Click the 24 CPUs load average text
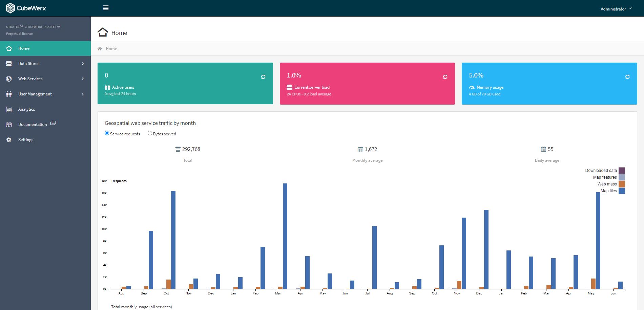The width and height of the screenshot is (644, 310). coord(309,94)
